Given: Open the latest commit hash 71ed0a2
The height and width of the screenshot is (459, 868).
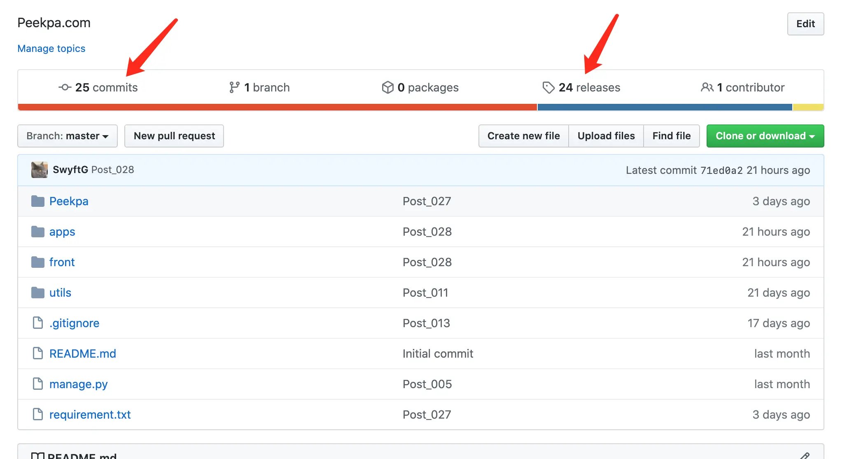Looking at the screenshot, I should pyautogui.click(x=721, y=170).
